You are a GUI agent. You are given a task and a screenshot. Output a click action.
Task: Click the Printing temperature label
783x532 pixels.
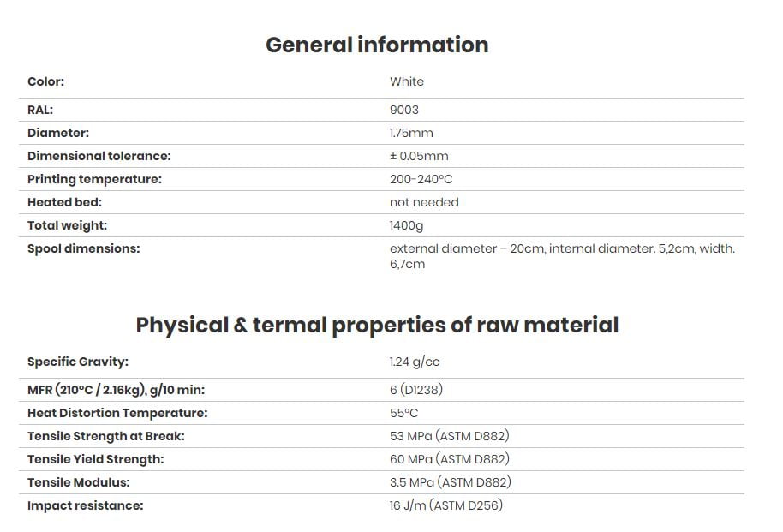pyautogui.click(x=94, y=179)
